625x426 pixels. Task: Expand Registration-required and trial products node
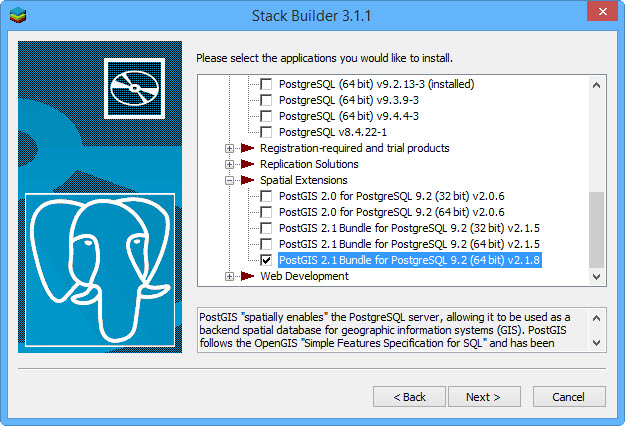(x=229, y=148)
